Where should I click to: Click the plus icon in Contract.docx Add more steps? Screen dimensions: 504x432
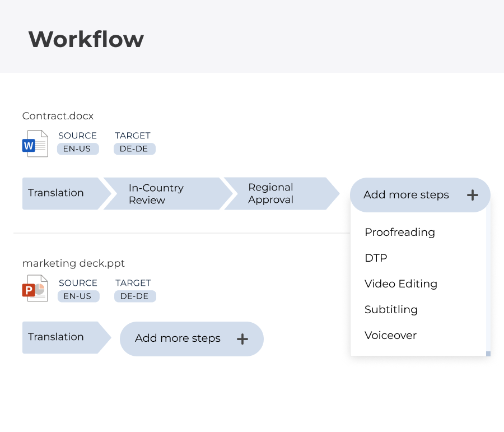coord(474,195)
